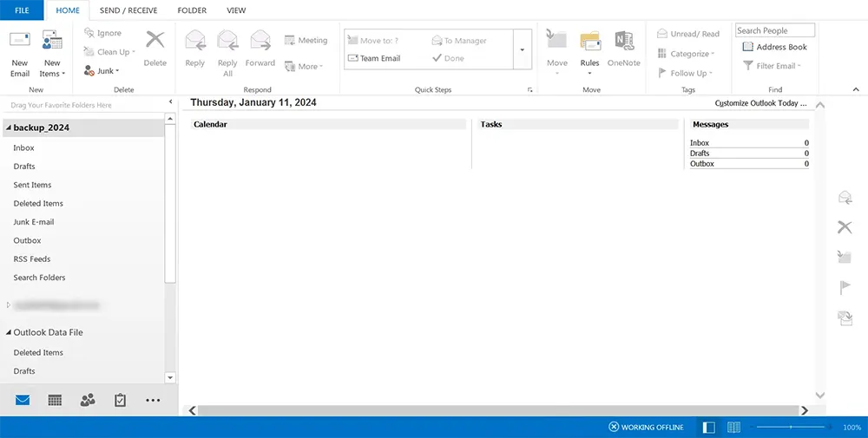Open the Junk dropdown menu
Screen dimensions: 868x438
tap(102, 71)
